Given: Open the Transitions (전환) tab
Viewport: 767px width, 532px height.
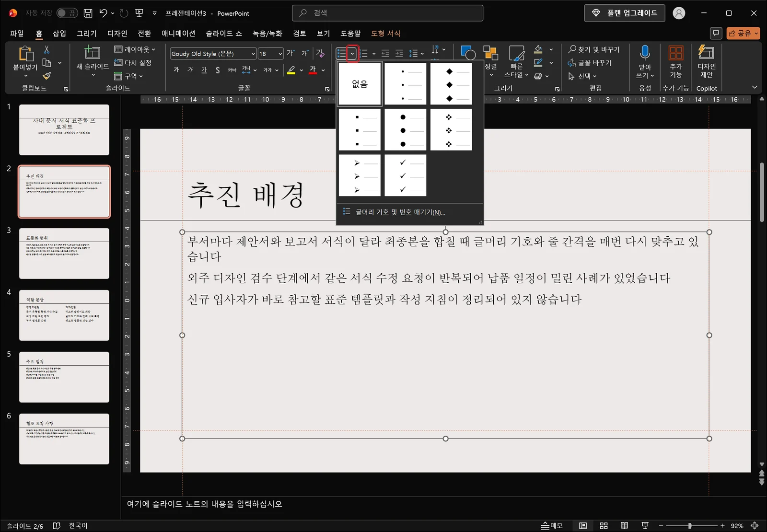Looking at the screenshot, I should tap(144, 33).
